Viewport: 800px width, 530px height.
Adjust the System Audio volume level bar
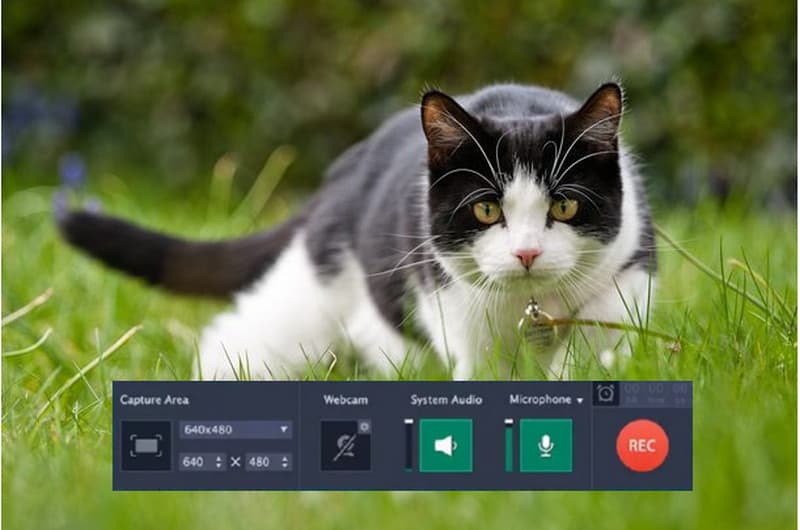click(408, 445)
